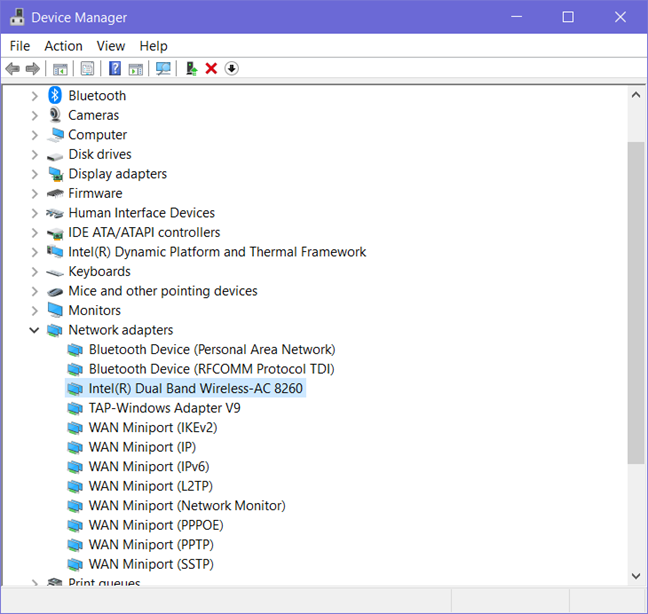This screenshot has width=648, height=614.
Task: Expand the Cameras category
Action: (x=35, y=116)
